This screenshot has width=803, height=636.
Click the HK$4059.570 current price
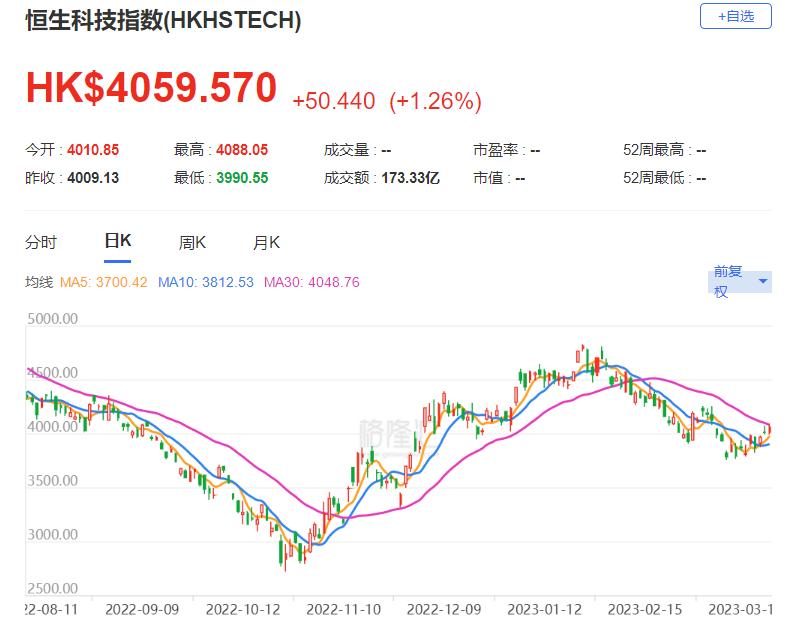click(151, 87)
